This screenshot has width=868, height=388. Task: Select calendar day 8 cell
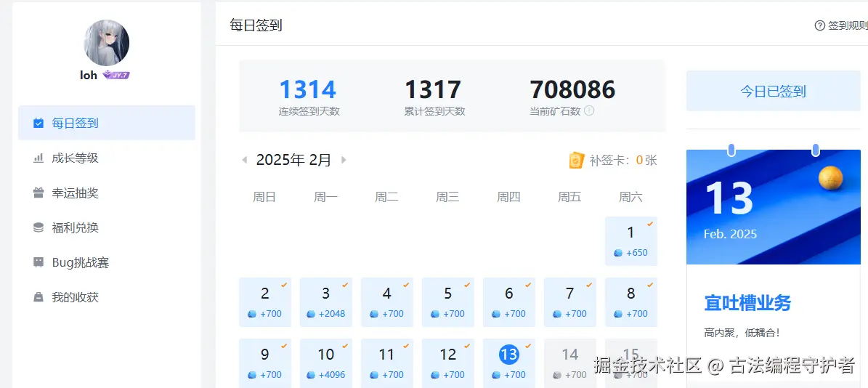[x=631, y=302]
